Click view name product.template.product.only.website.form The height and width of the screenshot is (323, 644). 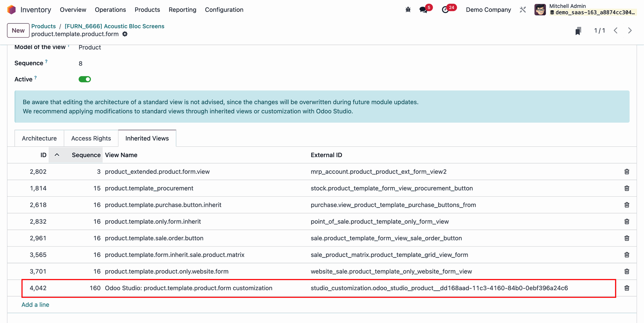[167, 271]
